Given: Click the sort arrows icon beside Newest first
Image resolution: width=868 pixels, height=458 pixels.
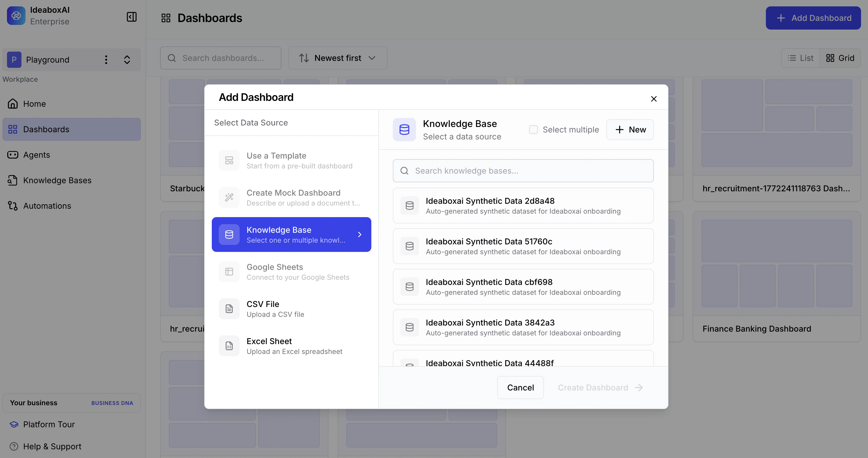Looking at the screenshot, I should (x=304, y=58).
